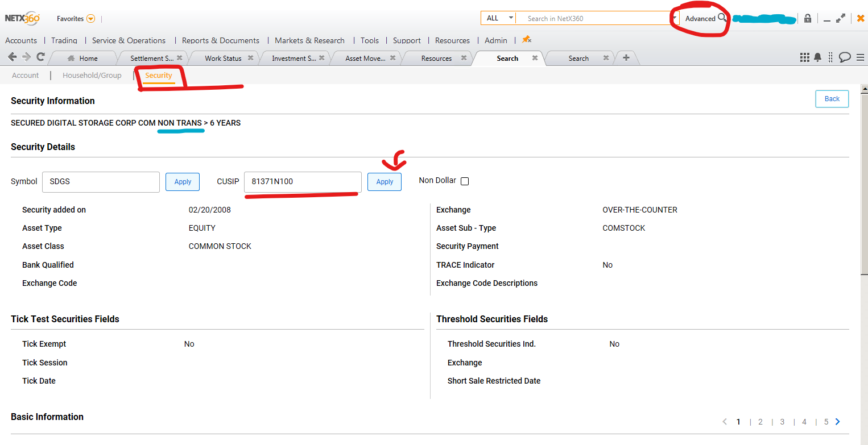Screen dimensions: 868x445
Task: Open the Accounts menu
Action: [x=21, y=40]
